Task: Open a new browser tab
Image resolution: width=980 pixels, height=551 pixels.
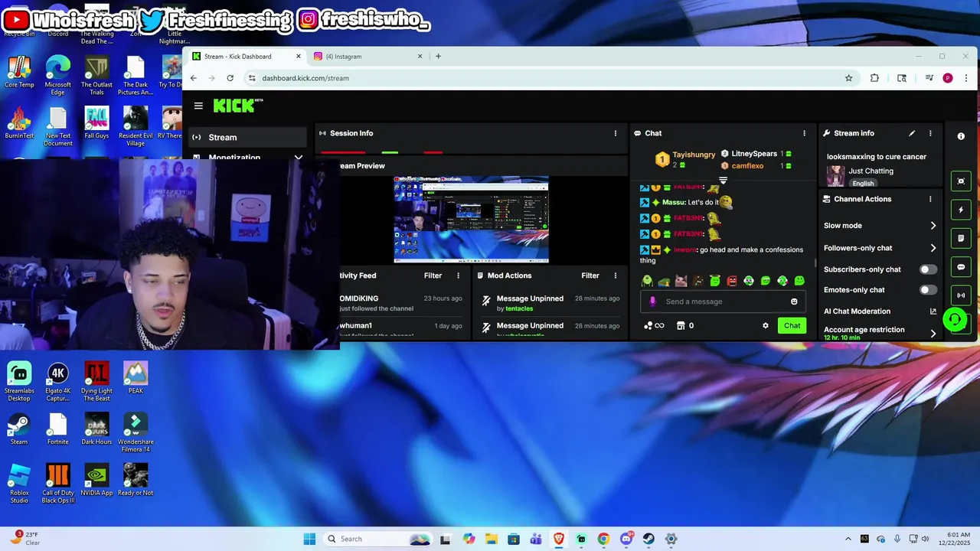Action: coord(438,56)
